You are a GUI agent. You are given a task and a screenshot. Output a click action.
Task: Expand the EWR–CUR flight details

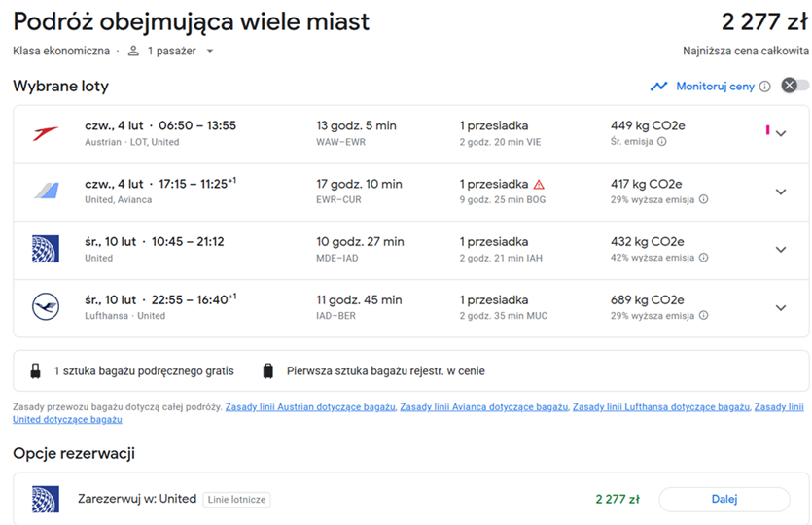point(781,192)
